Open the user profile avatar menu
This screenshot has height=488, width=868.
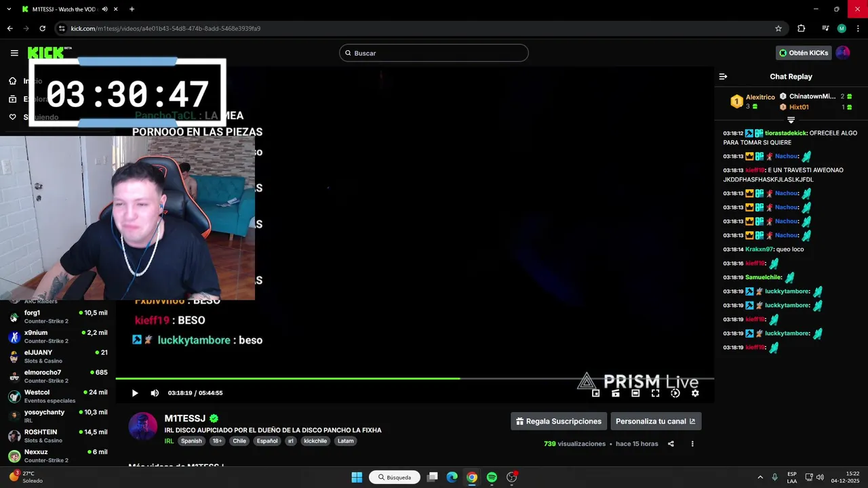(x=843, y=53)
